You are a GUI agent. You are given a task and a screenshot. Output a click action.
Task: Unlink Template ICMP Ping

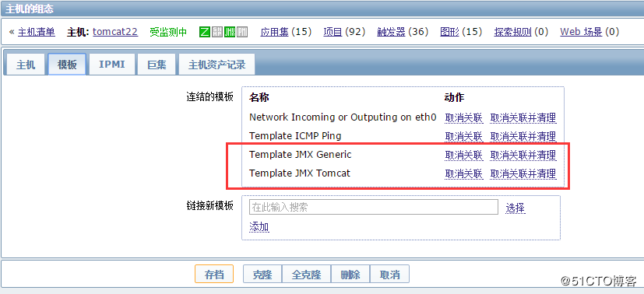[463, 136]
